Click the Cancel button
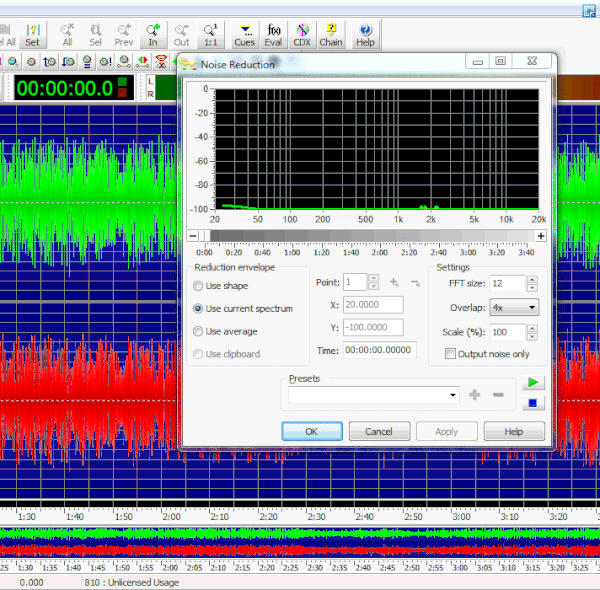 click(x=379, y=431)
